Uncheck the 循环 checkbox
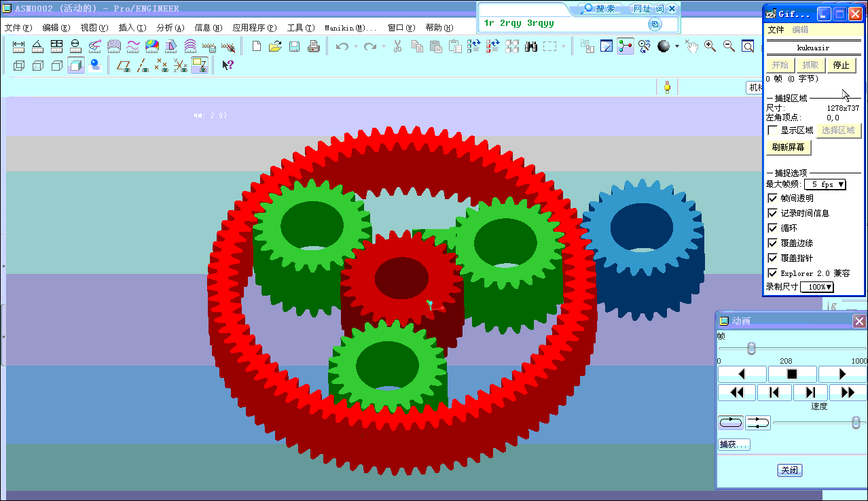Screen dimensions: 868x501 click(772, 228)
